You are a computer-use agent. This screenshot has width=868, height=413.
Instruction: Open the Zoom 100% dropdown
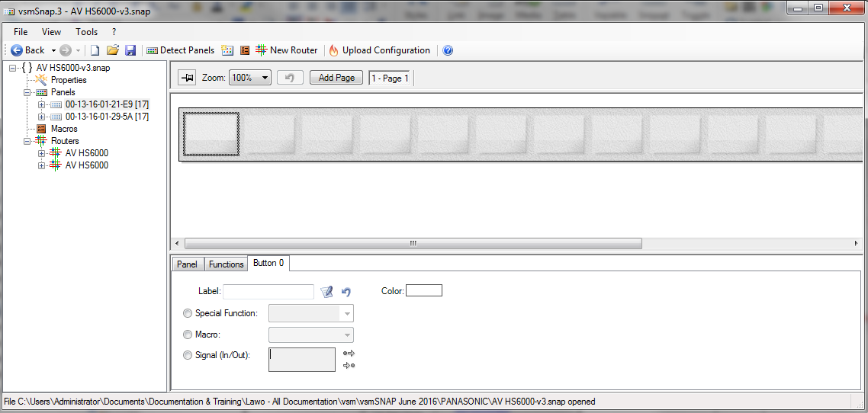[250, 78]
